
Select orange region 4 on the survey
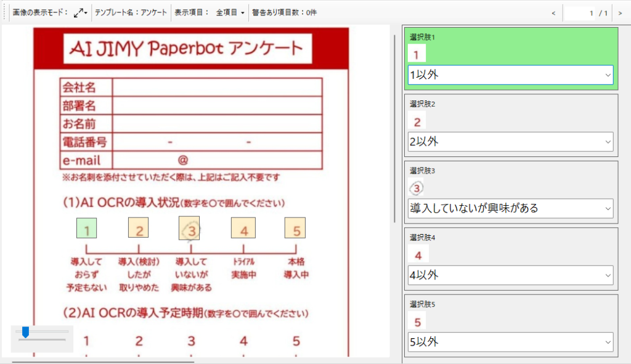tap(243, 228)
